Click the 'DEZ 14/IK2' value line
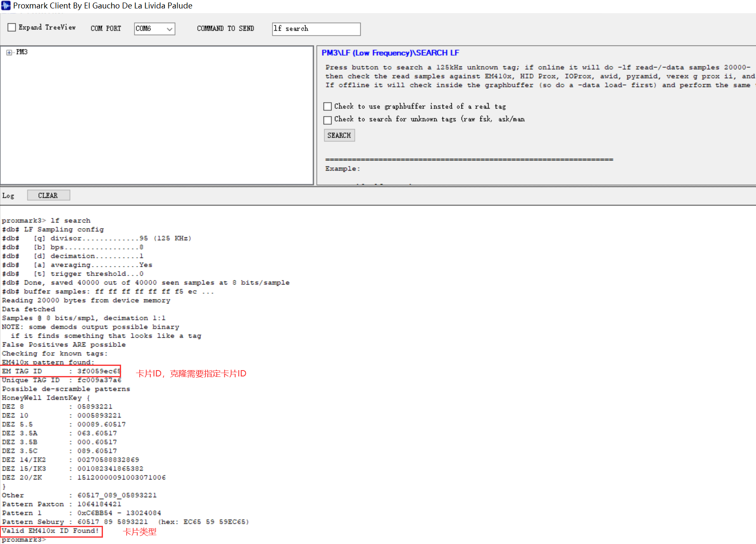 (70, 460)
